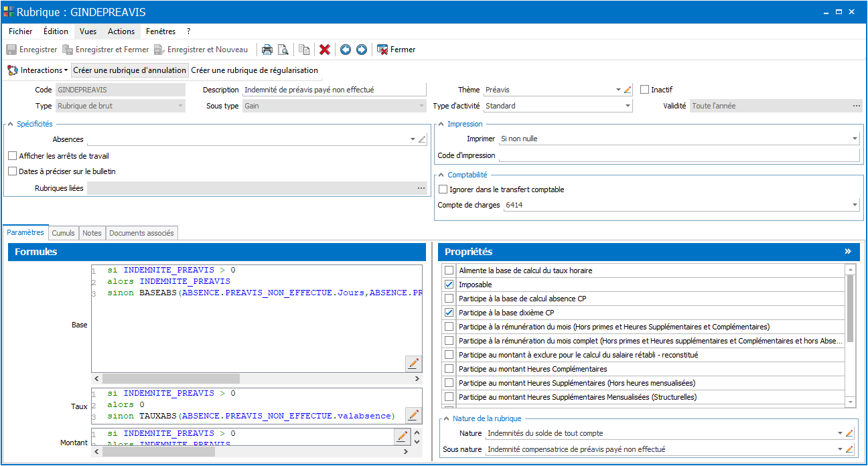The image size is (868, 466).
Task: Select the Paramètres tab
Action: (x=25, y=232)
